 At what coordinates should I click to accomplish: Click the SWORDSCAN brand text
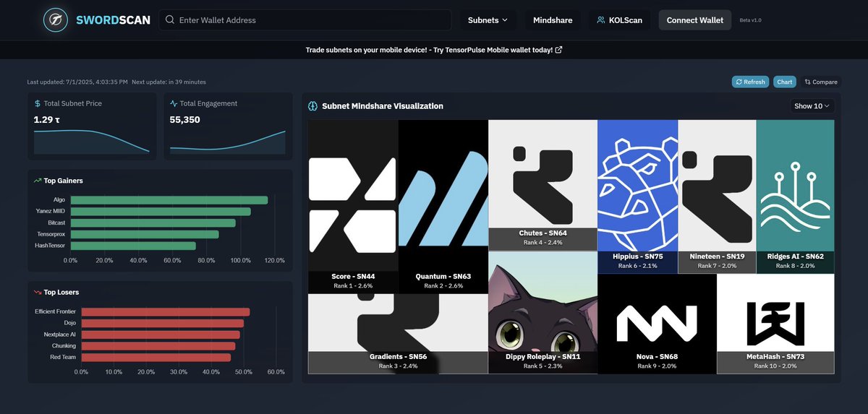point(113,20)
